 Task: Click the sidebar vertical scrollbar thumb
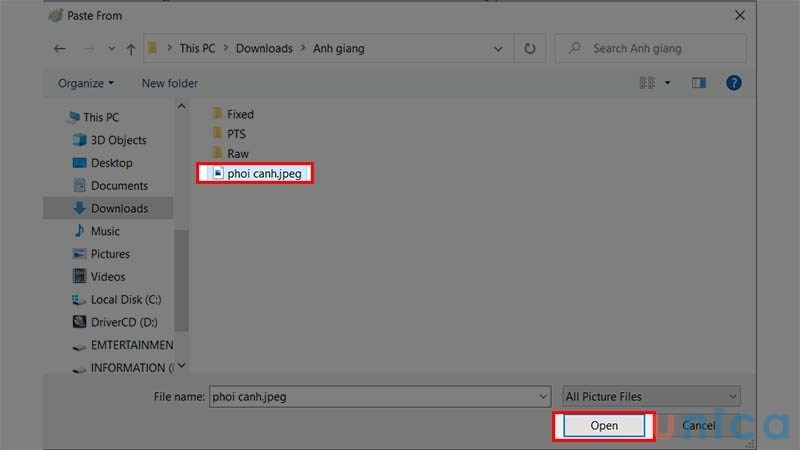coord(182,281)
